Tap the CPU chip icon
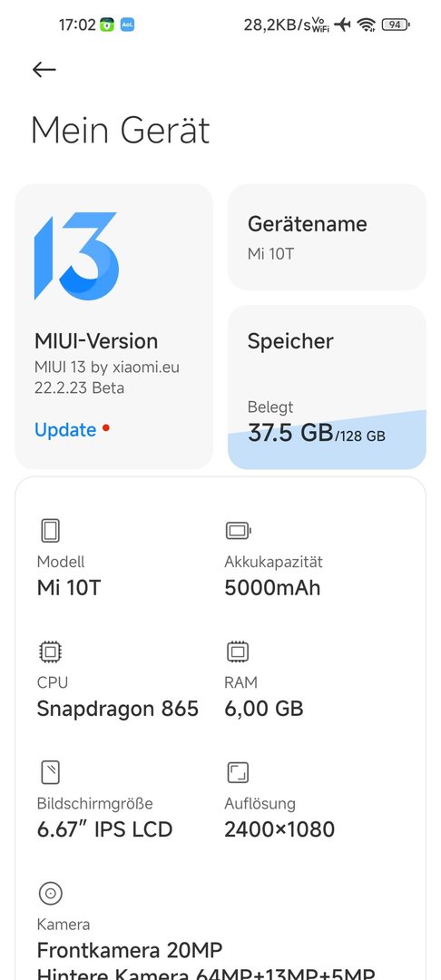The height and width of the screenshot is (980, 441). click(x=50, y=652)
